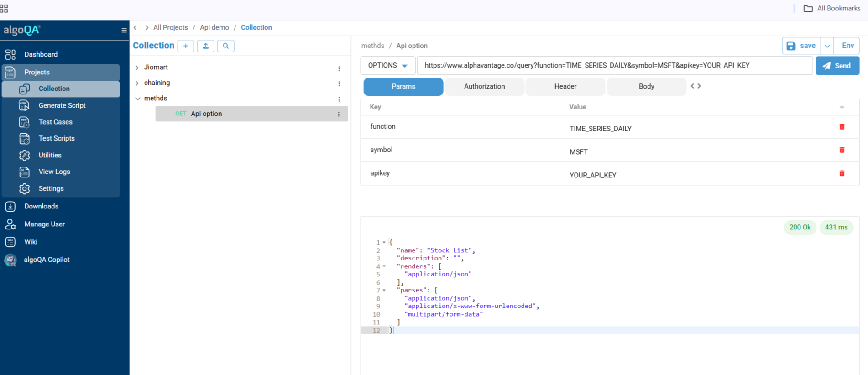
Task: Switch to the Params tab
Action: pyautogui.click(x=403, y=87)
